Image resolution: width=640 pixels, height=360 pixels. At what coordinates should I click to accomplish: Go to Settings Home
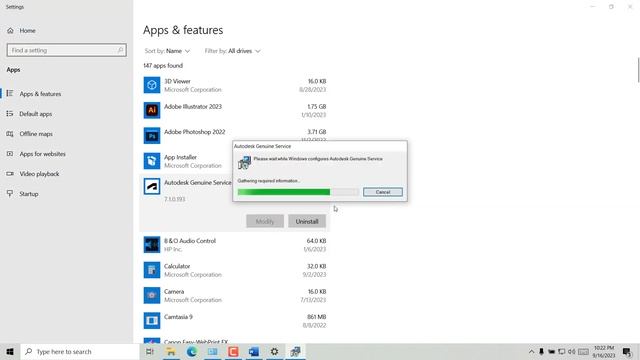pyautogui.click(x=27, y=31)
